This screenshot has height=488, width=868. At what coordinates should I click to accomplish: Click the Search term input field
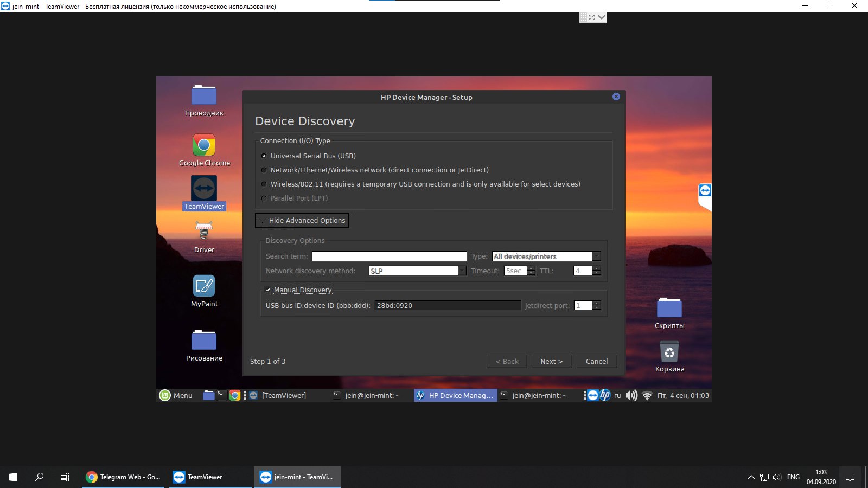pyautogui.click(x=389, y=256)
